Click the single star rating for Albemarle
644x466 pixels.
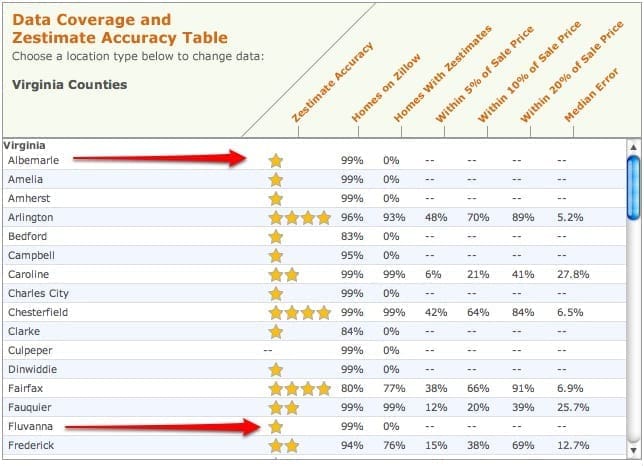[x=276, y=161]
